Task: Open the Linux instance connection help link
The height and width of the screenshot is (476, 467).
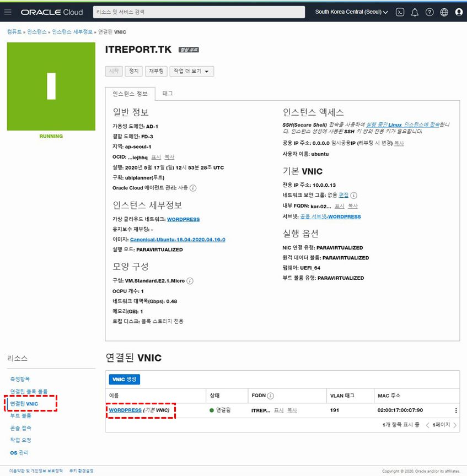Action: (x=403, y=125)
